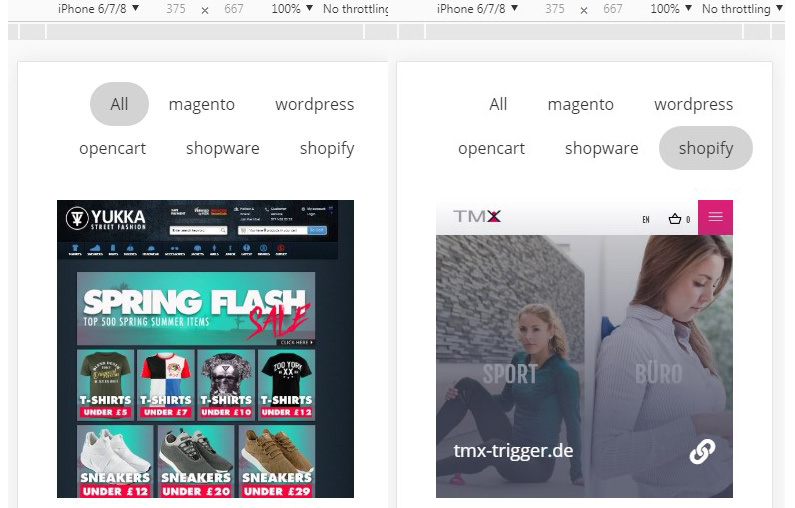Click T-Shirts Under £5 tile

tap(105, 385)
